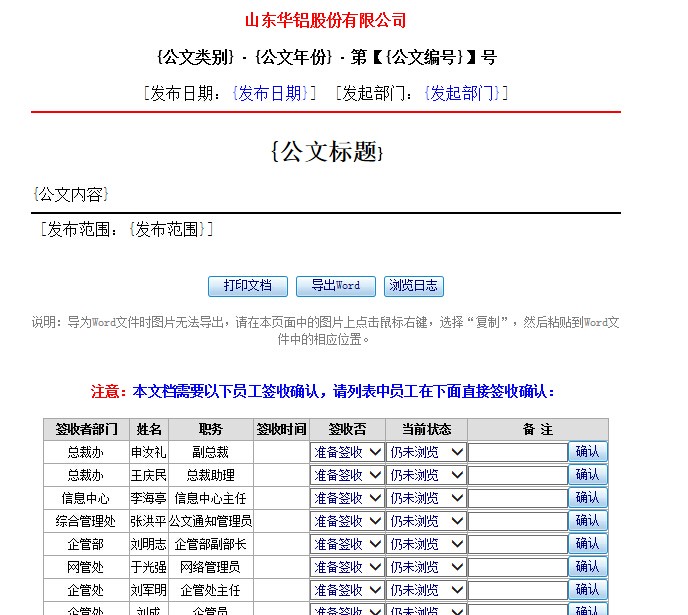
Task: Click the 导出Word button
Action: (x=335, y=286)
